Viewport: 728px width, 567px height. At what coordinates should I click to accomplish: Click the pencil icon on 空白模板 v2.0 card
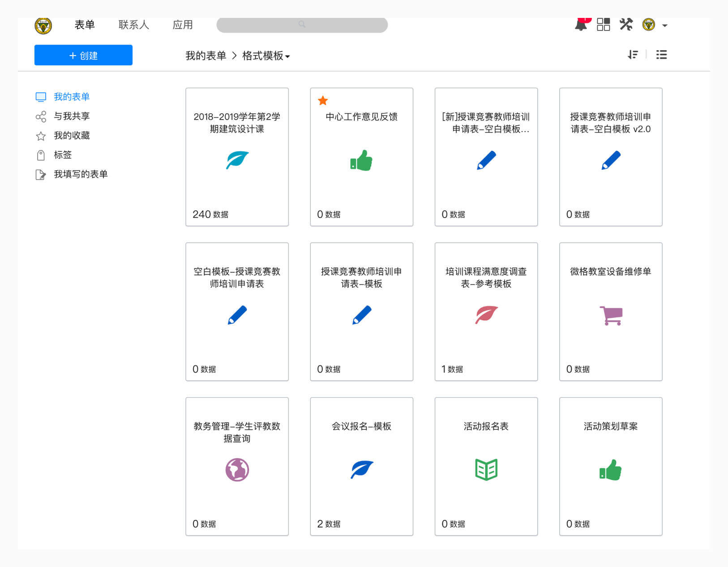611,160
